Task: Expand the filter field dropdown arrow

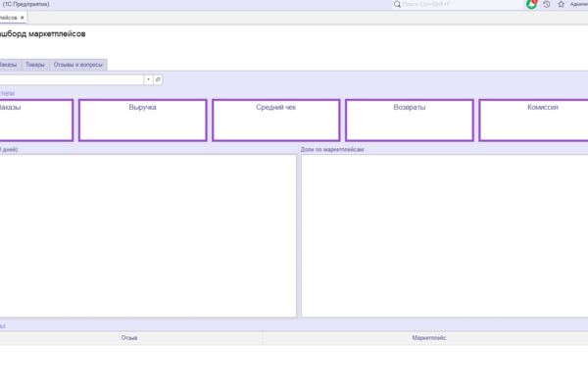Action: (149, 79)
